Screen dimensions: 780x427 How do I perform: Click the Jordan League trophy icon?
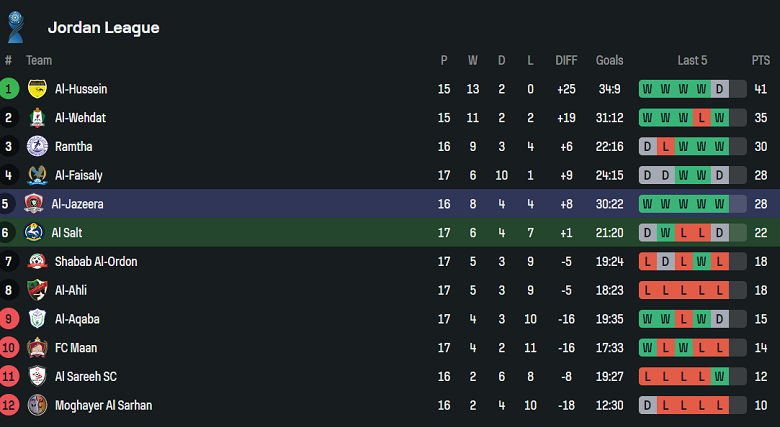tap(15, 26)
